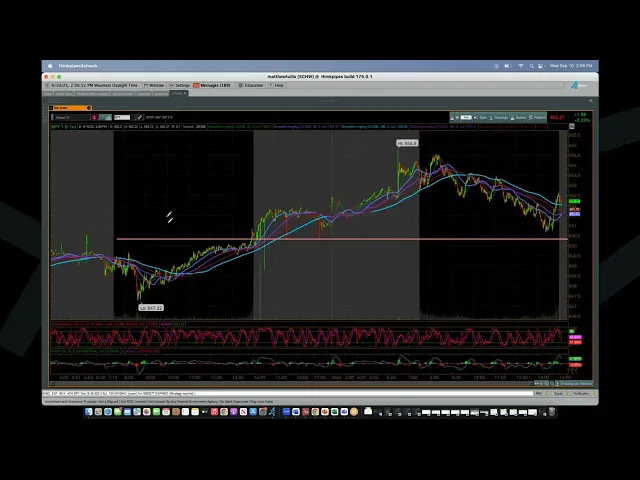640x480 pixels.
Task: Click the magnifier zoom icon below chart
Action: [x=552, y=384]
